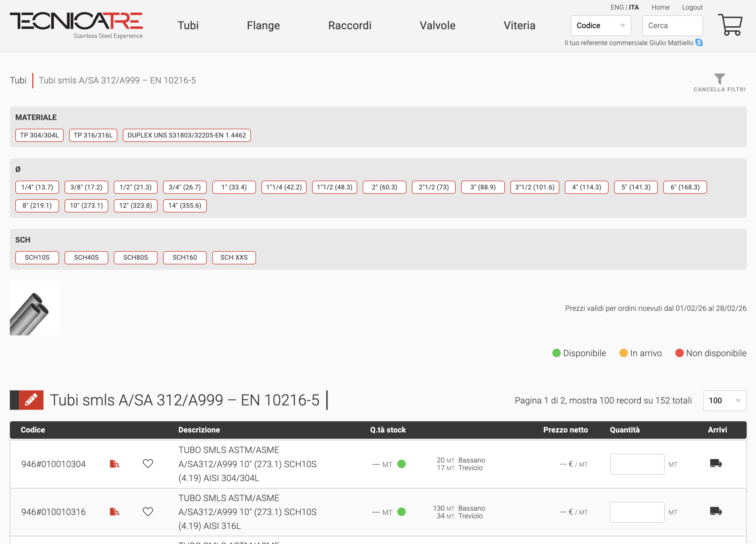Open document search icon for 946#010010316

[114, 512]
